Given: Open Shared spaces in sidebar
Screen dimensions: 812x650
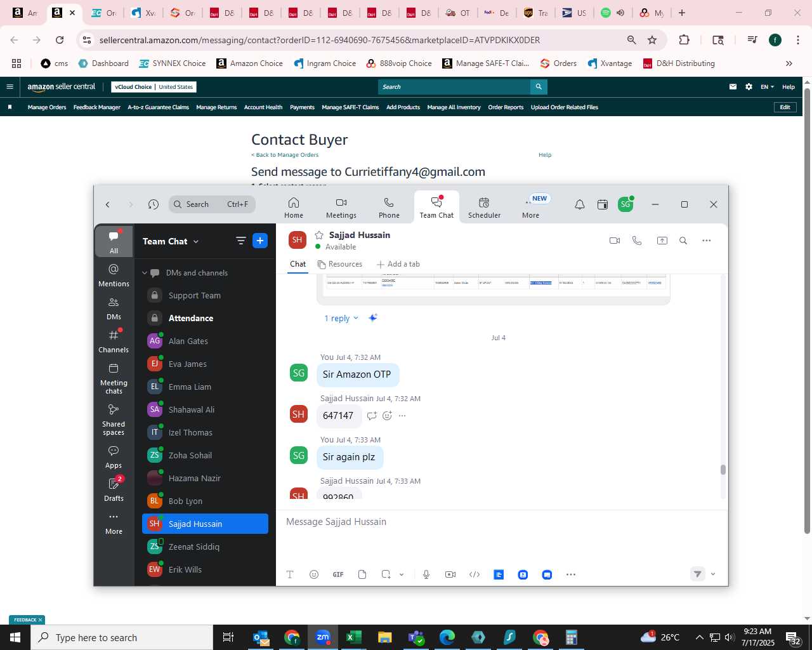Looking at the screenshot, I should click(x=114, y=420).
